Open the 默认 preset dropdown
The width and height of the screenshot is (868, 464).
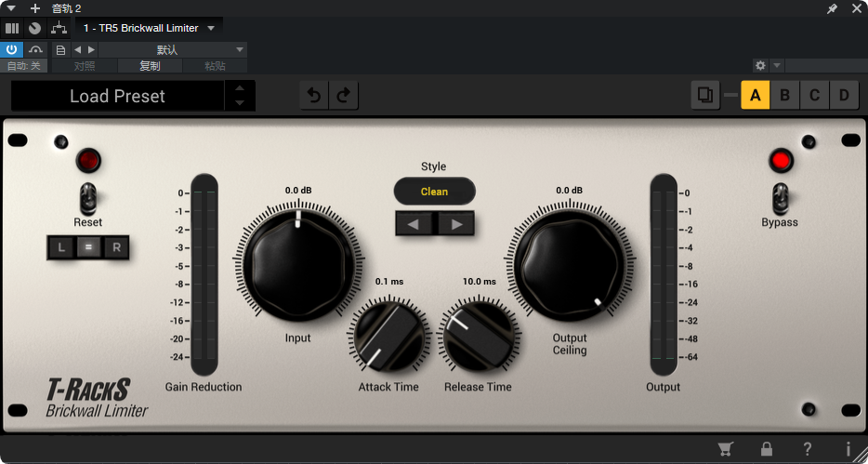(x=173, y=50)
